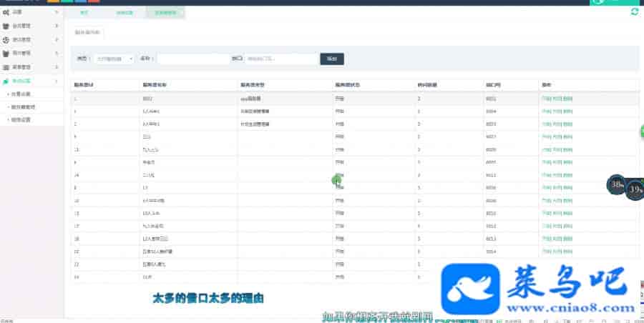This screenshot has width=644, height=323.
Task: Click the third sidebar menu's round icon
Action: tap(6, 39)
